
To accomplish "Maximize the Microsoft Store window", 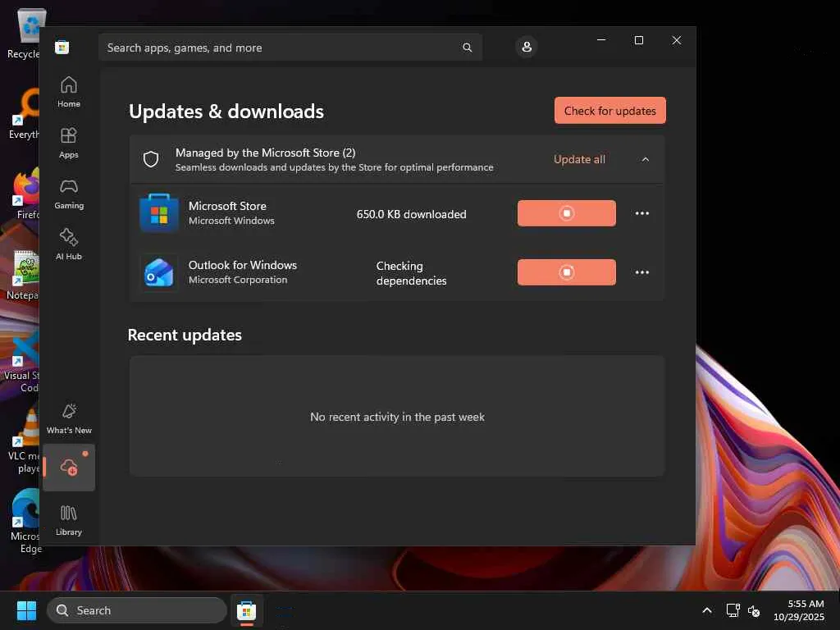I will [x=638, y=40].
